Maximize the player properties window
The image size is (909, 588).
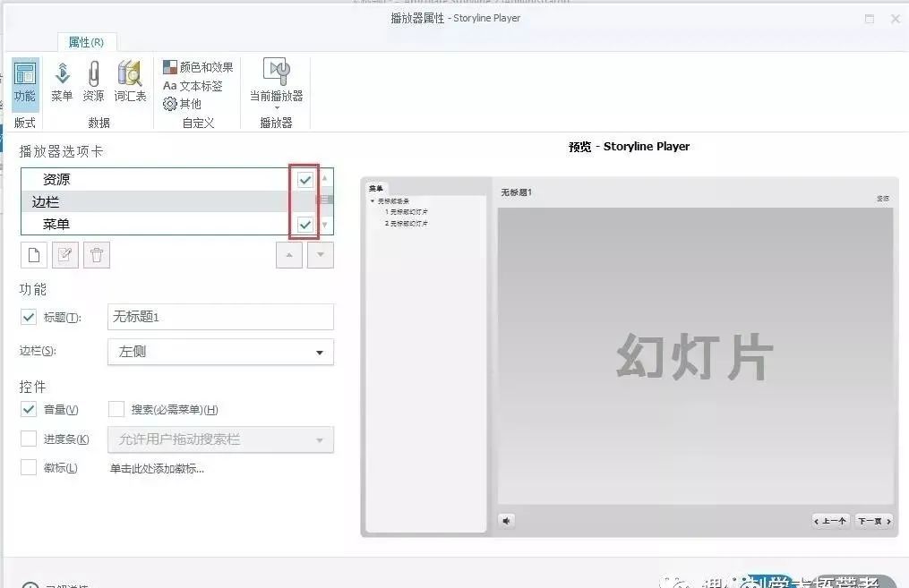[869, 19]
